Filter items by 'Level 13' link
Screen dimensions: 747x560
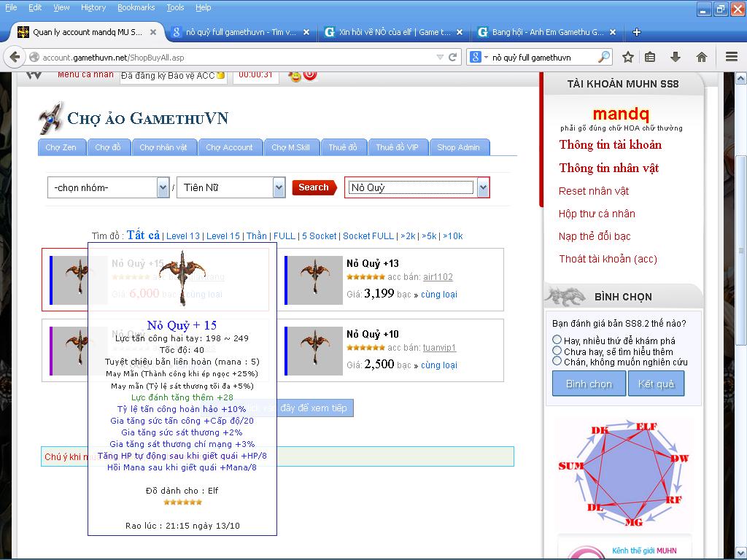click(x=183, y=236)
